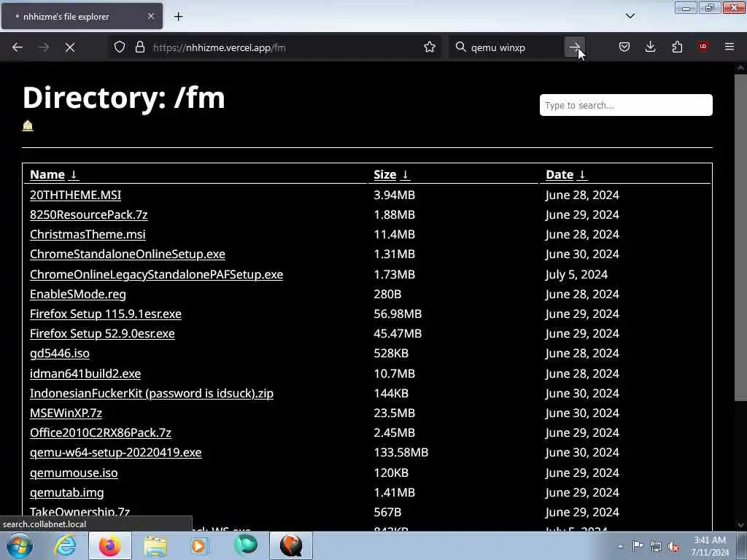Switch to Firefox taskbar button

109,545
